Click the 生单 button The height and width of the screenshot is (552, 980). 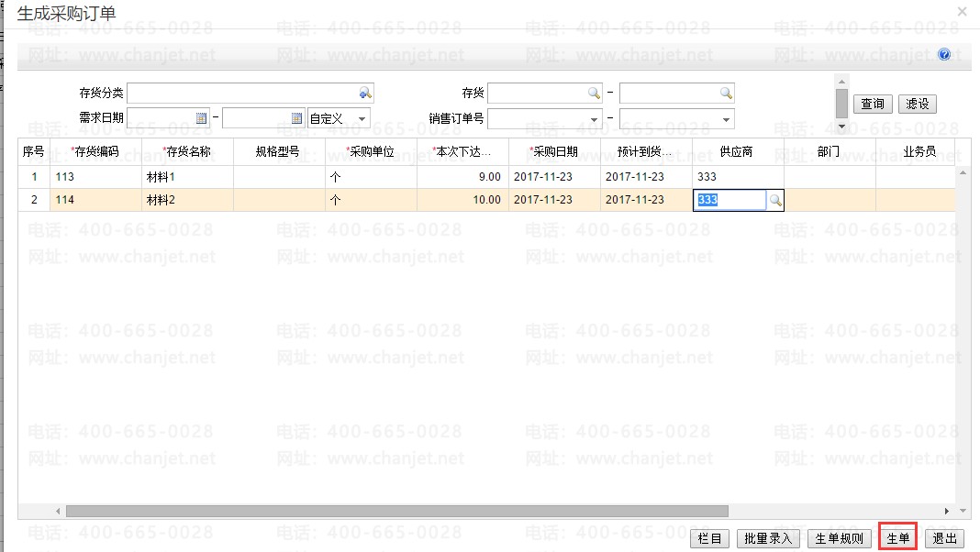pyautogui.click(x=898, y=537)
